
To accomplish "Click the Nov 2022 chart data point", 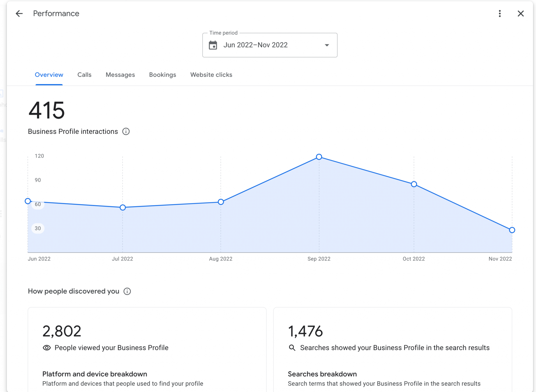I will (x=512, y=230).
